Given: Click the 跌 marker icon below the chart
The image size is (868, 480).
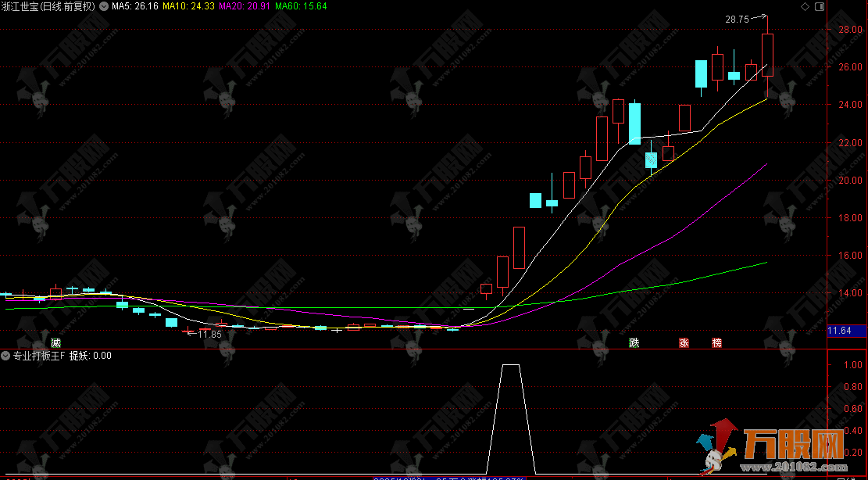Looking at the screenshot, I should pyautogui.click(x=634, y=342).
